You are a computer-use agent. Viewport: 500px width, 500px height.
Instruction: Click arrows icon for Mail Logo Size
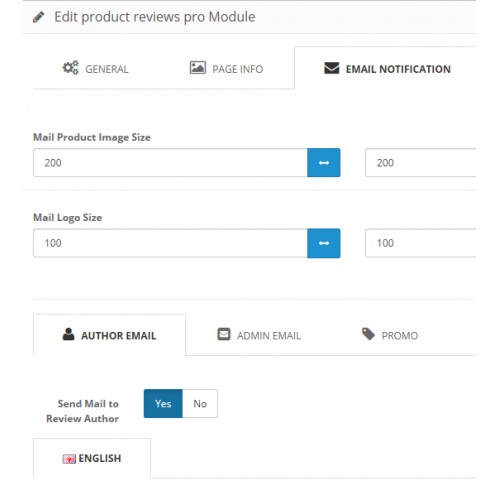(x=324, y=243)
